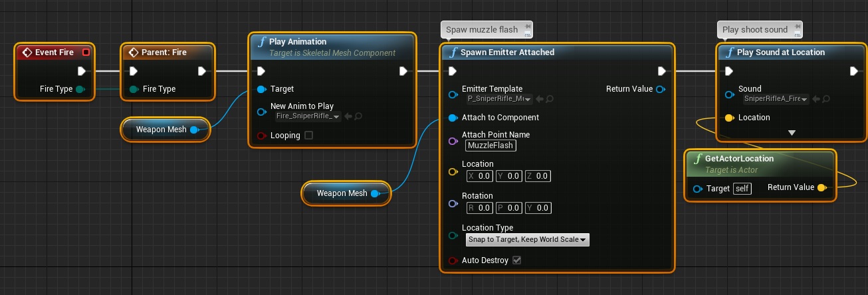Screen dimensions: 868x295
Task: Select the Play Animation node header
Action: [x=333, y=47]
